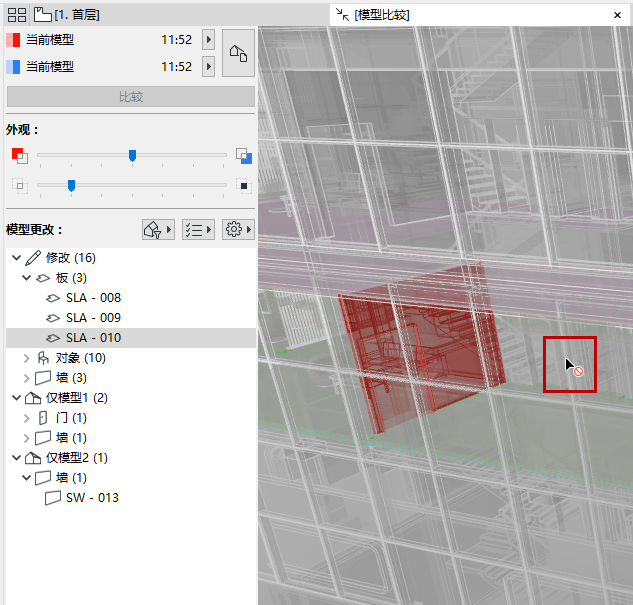Switch to the 模型比较 tab
Viewport: 633px width, 605px height.
pyautogui.click(x=373, y=15)
